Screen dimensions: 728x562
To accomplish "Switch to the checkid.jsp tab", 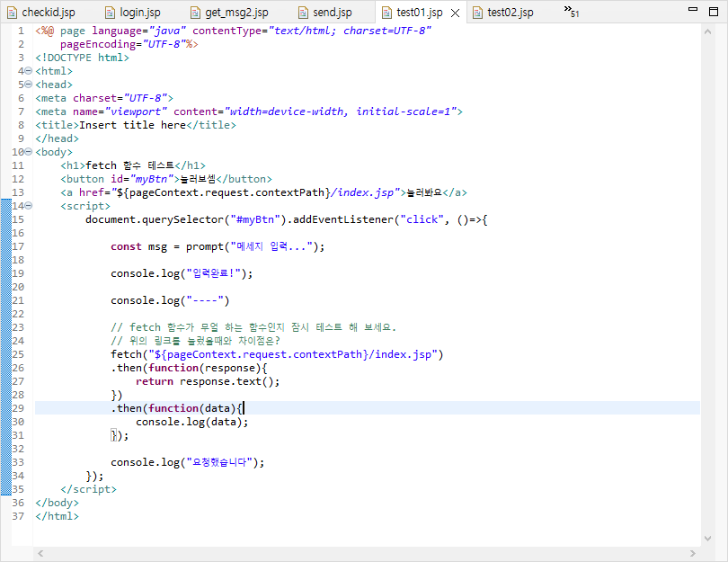I will [x=41, y=13].
